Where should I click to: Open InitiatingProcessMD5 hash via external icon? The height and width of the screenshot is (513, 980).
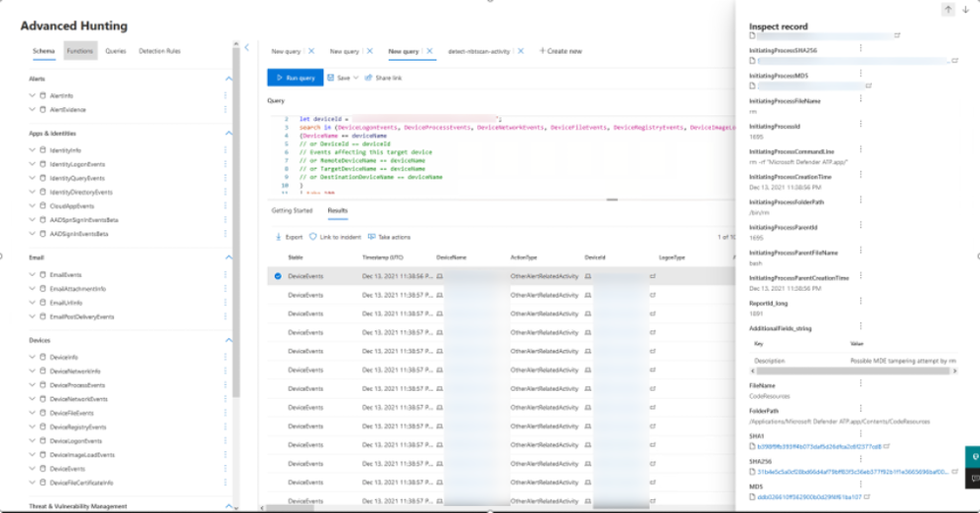click(x=868, y=85)
